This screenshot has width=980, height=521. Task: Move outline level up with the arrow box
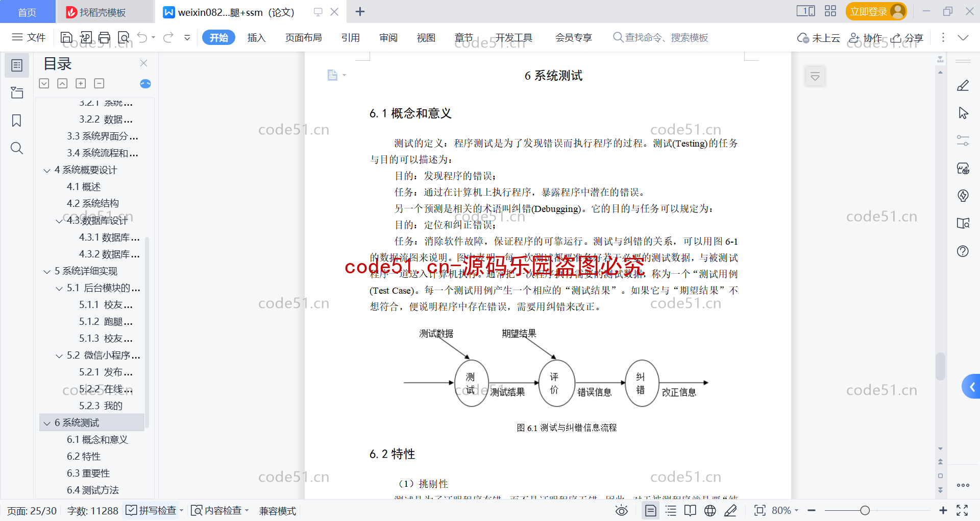tap(62, 83)
